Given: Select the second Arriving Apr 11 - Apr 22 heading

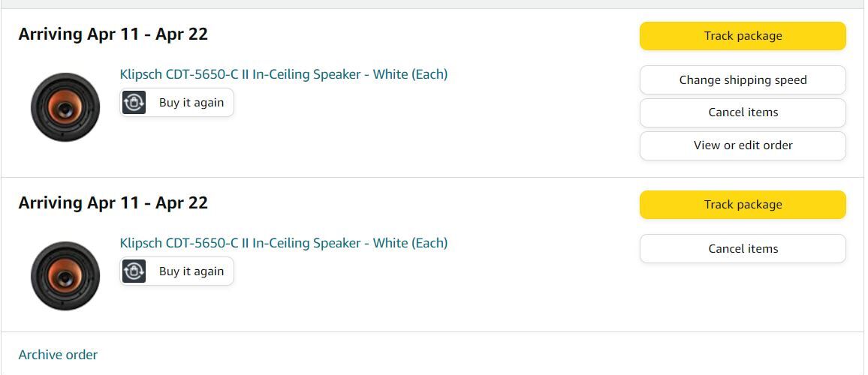Looking at the screenshot, I should [113, 203].
